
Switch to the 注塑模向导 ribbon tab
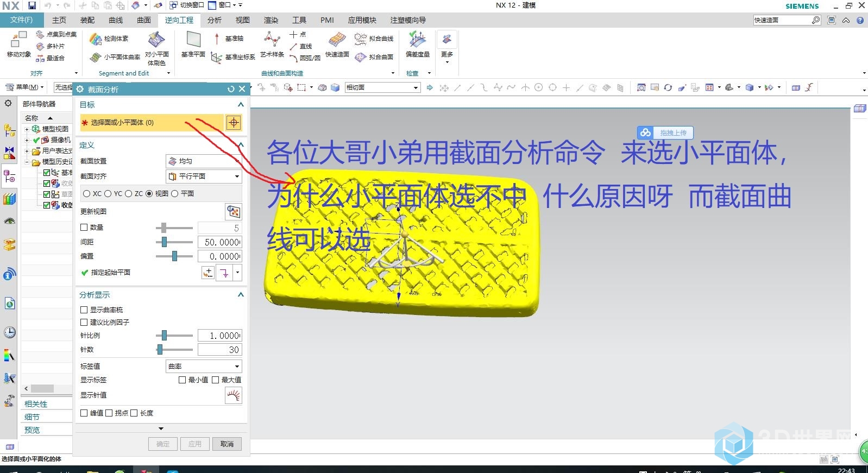click(x=408, y=20)
